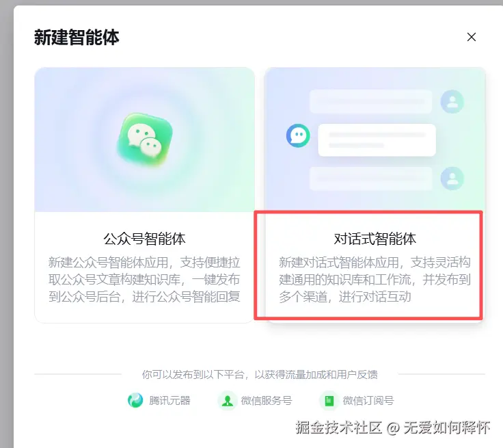The height and width of the screenshot is (448, 503).
Task: Click the 微信订阅号 document icon
Action: pyautogui.click(x=329, y=401)
